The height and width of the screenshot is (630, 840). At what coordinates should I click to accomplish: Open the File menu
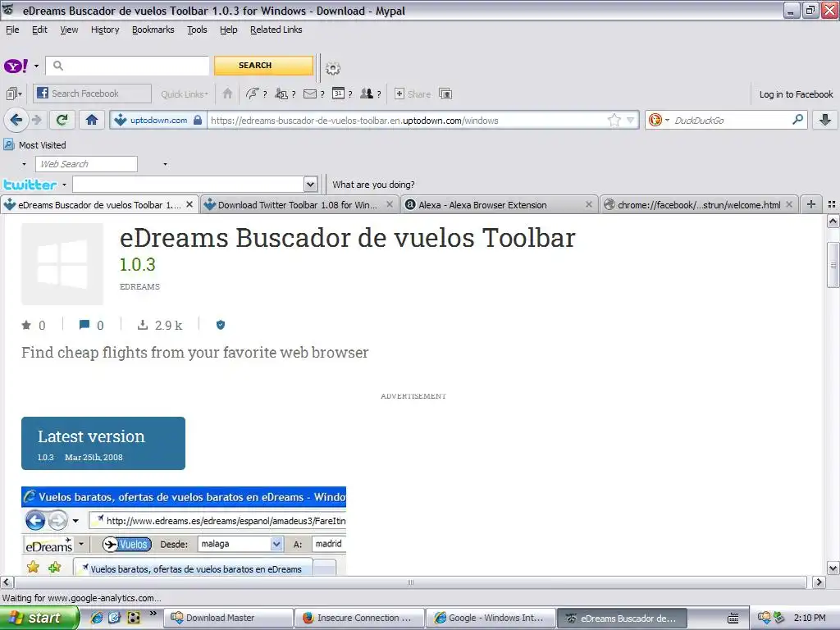(12, 30)
